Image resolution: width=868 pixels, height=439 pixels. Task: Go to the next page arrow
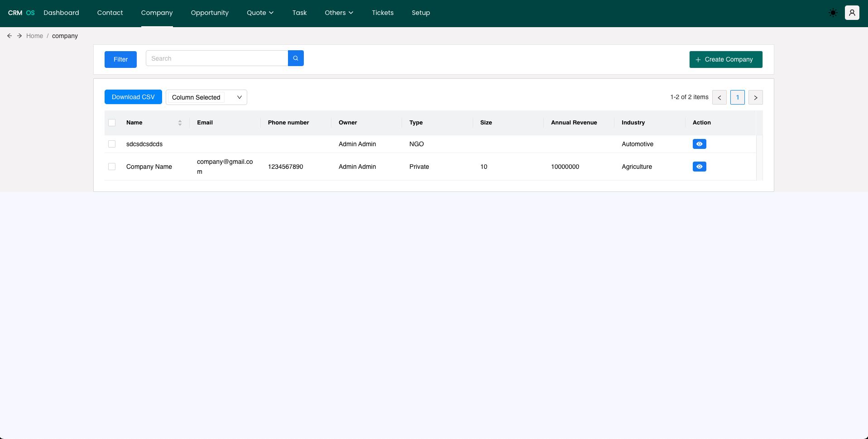(755, 97)
